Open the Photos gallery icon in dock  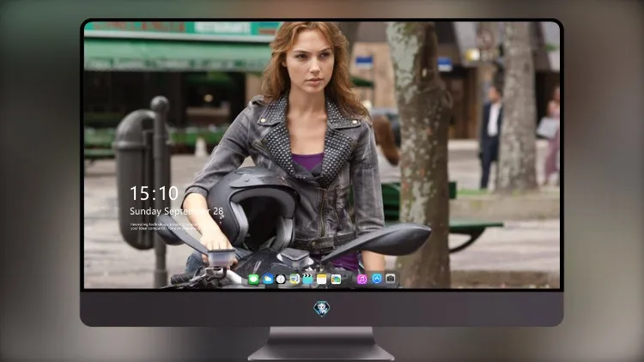(336, 280)
